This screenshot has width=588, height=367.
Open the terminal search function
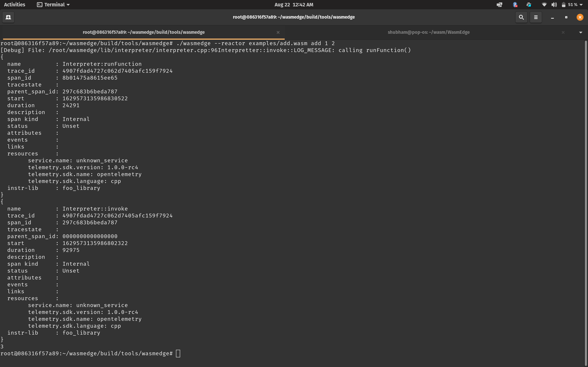coord(521,17)
